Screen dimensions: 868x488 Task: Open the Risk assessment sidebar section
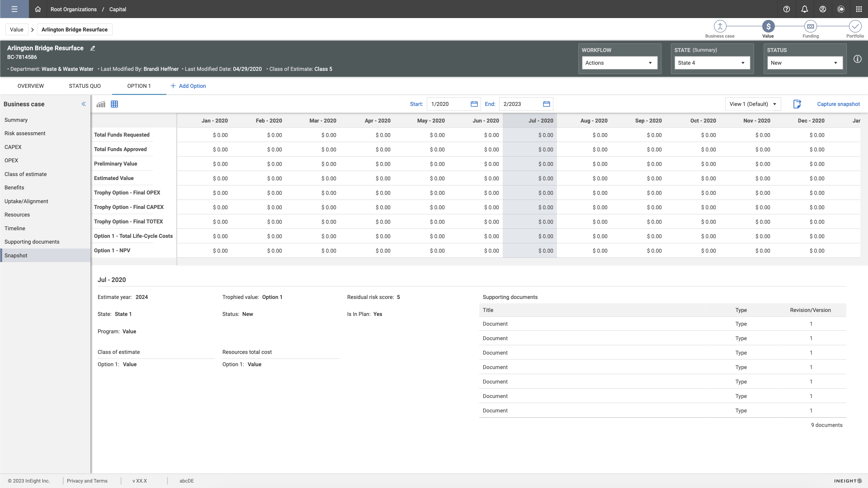coord(45,133)
